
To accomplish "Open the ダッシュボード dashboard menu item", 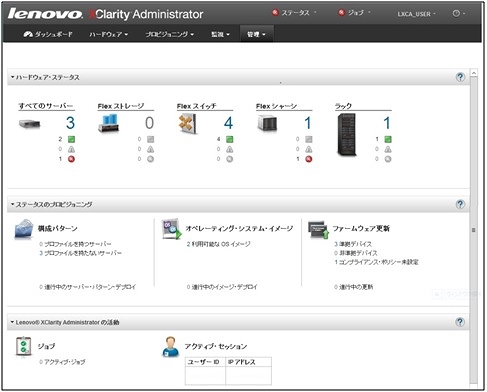I will click(x=48, y=34).
